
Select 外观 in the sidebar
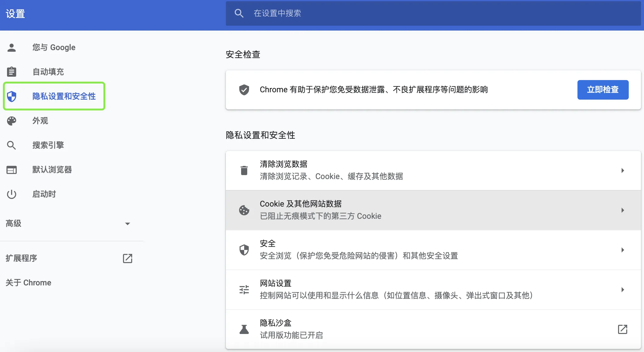click(40, 121)
